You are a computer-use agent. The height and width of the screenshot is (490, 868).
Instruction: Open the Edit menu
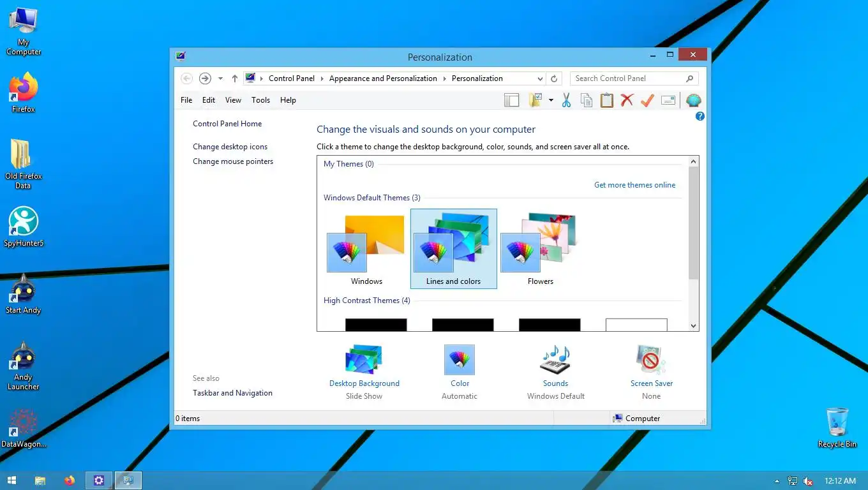coord(209,100)
